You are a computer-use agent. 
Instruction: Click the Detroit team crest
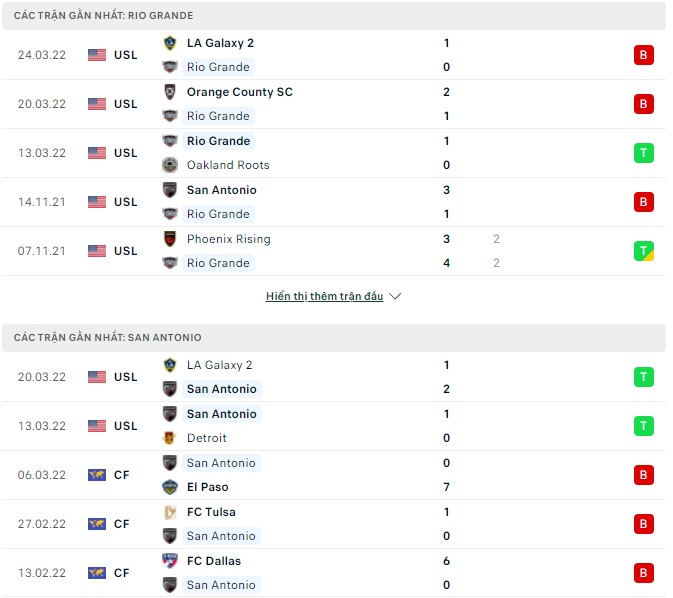(169, 438)
